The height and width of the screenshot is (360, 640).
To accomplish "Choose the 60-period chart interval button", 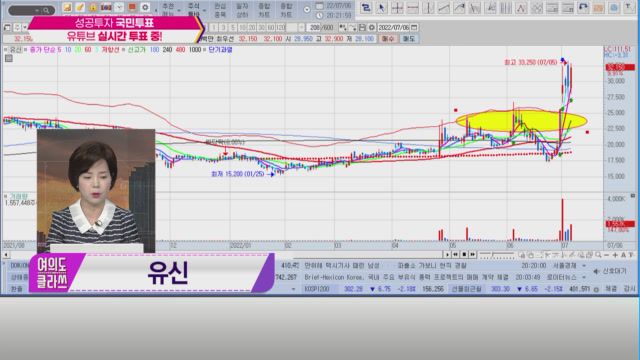I will pyautogui.click(x=271, y=28).
